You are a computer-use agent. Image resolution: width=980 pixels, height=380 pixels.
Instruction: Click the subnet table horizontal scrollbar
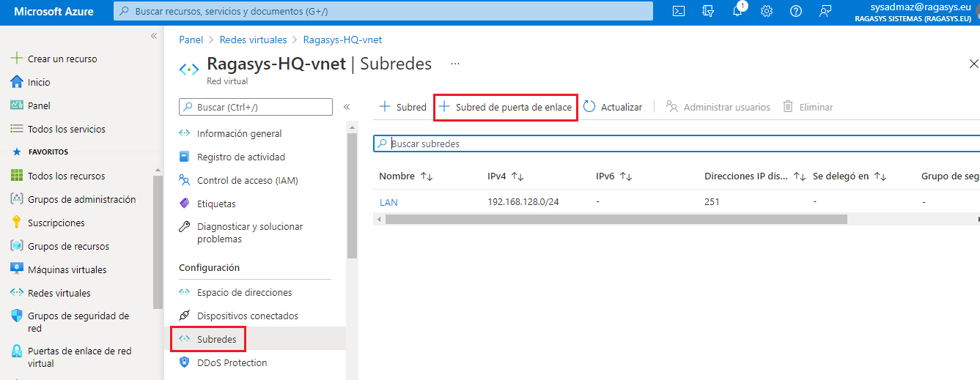[616, 219]
